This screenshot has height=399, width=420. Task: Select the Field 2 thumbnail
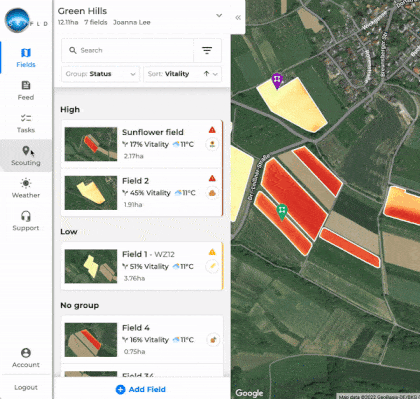coord(91,193)
